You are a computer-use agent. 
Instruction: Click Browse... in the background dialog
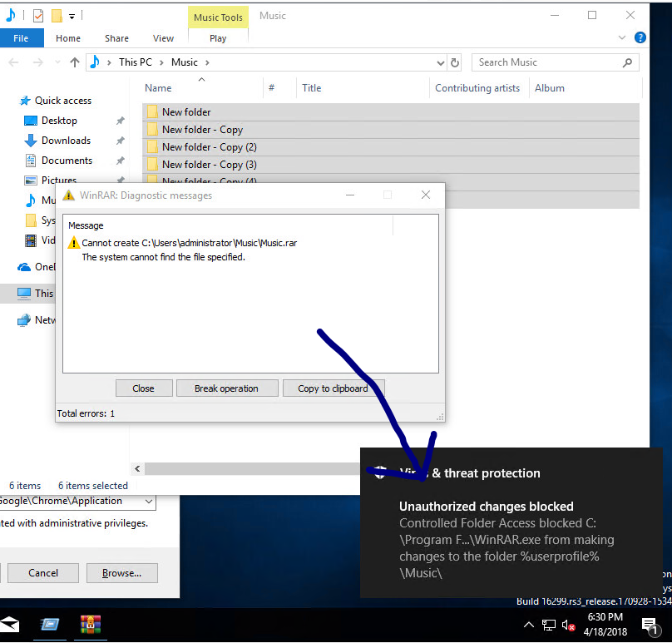(x=121, y=573)
